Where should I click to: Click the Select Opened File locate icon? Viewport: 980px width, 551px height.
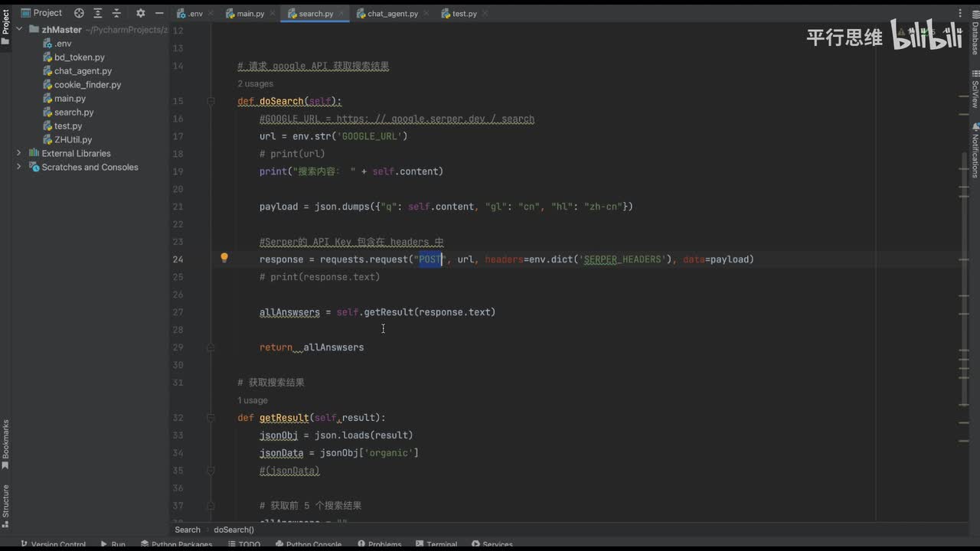tap(79, 13)
